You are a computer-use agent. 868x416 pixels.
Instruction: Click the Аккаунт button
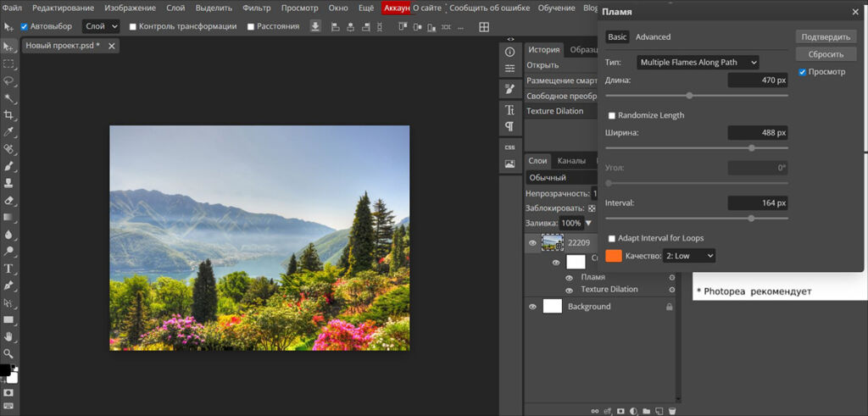[x=397, y=8]
